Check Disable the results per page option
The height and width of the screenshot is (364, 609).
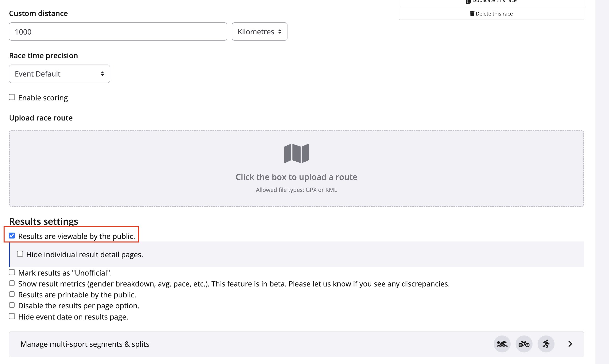(x=12, y=305)
